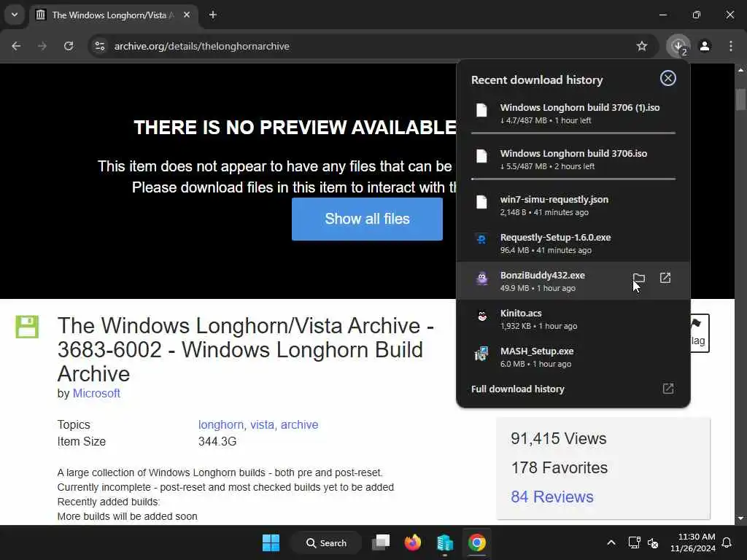The height and width of the screenshot is (560, 747).
Task: Click the MASH_Setup.exe installer icon
Action: point(481,354)
